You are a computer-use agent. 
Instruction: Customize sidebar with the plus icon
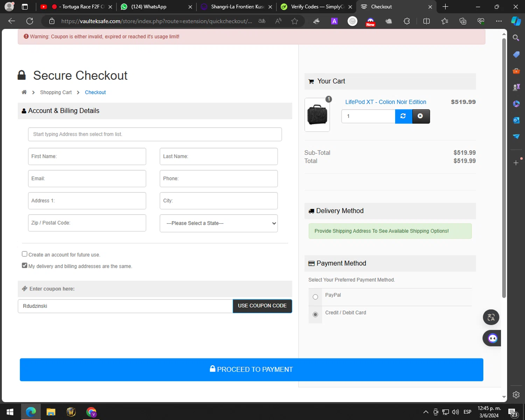click(516, 163)
